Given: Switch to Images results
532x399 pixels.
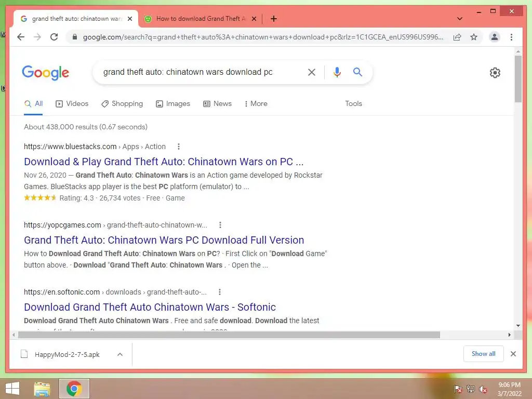Looking at the screenshot, I should pyautogui.click(x=173, y=104).
